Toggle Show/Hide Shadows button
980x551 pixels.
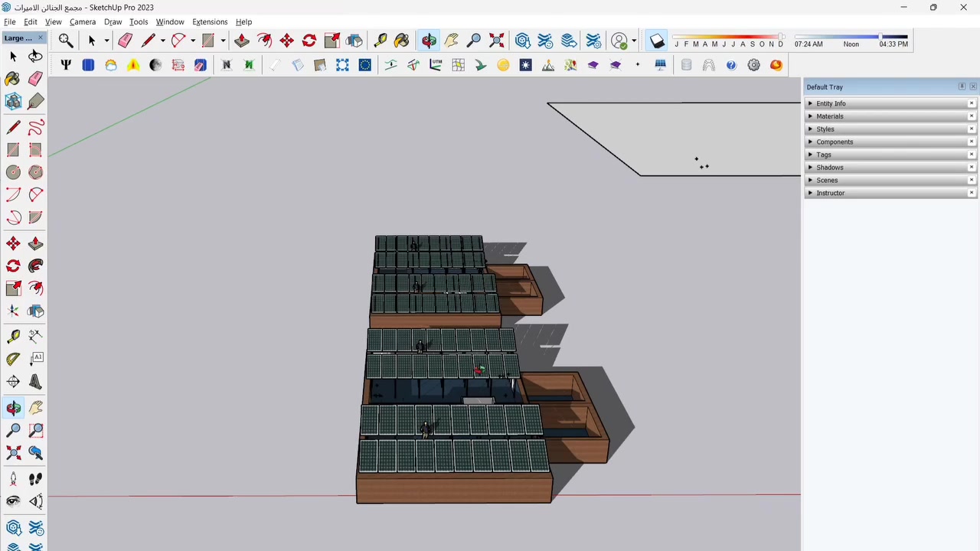(x=657, y=41)
